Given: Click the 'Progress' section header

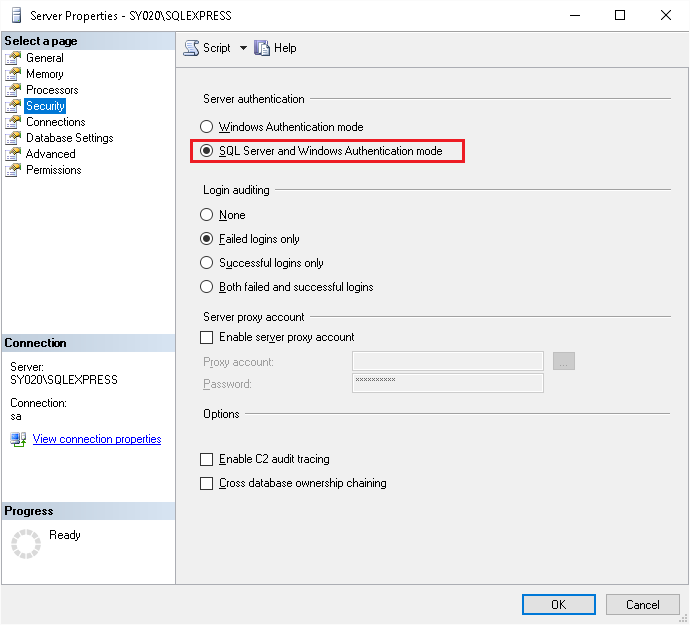Looking at the screenshot, I should coord(29,511).
